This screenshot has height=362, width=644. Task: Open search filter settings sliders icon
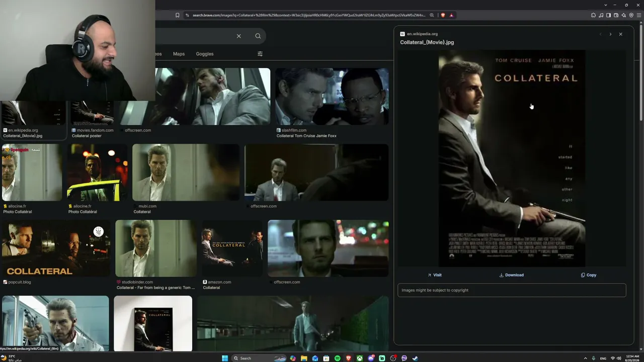click(260, 54)
